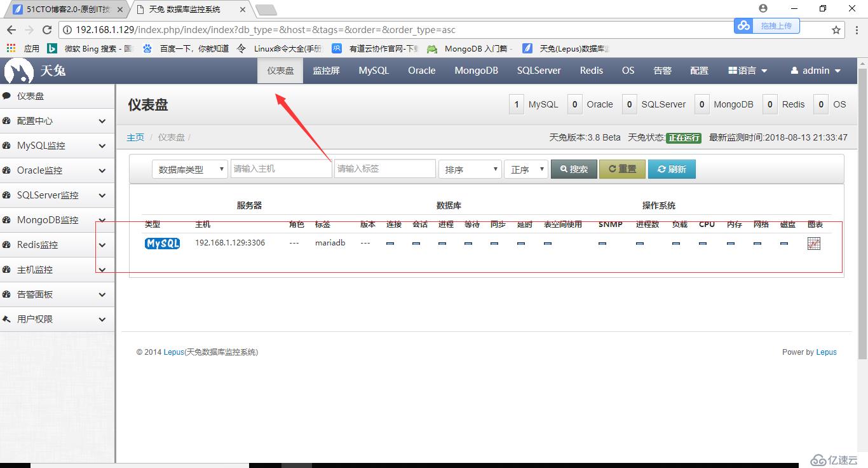The height and width of the screenshot is (468, 868).
Task: Click the 请输入主机 host input field
Action: click(281, 169)
